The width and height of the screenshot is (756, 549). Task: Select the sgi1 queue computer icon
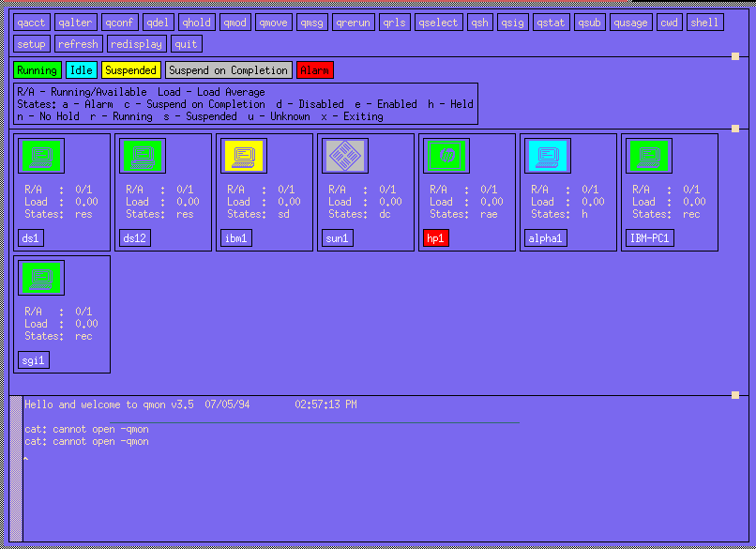[41, 278]
